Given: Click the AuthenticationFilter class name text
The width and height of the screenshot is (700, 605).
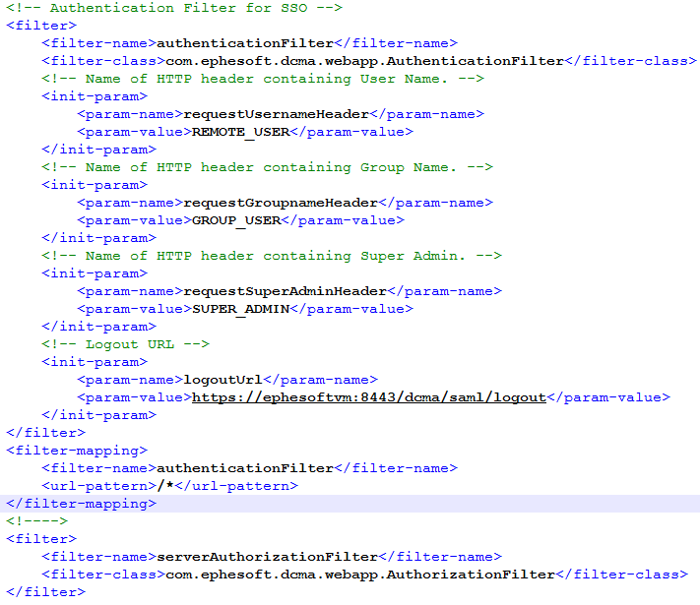Looking at the screenshot, I should pos(364,61).
